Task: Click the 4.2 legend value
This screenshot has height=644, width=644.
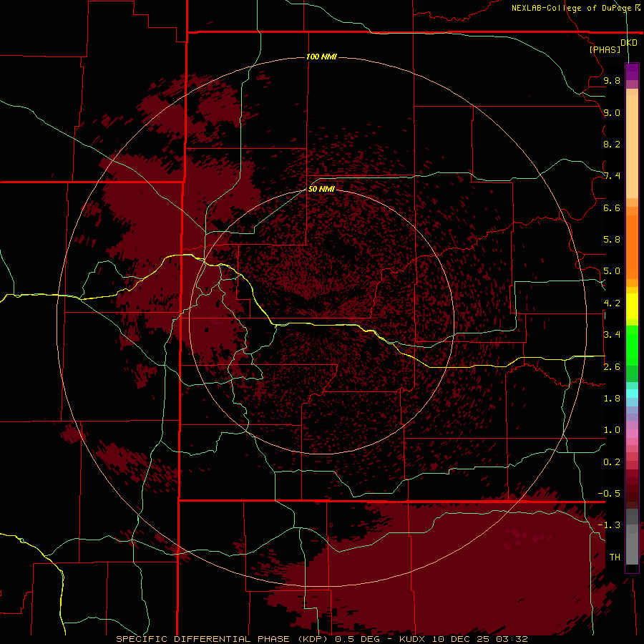Action: [612, 303]
